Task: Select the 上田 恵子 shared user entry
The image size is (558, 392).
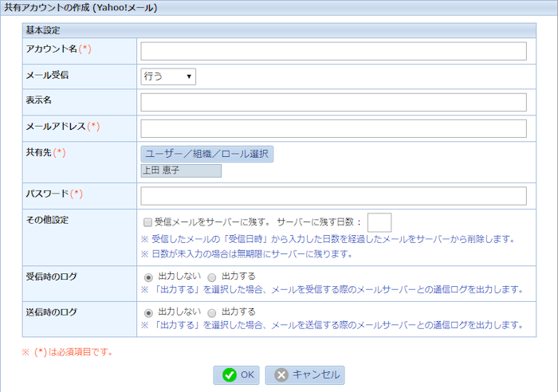Action: click(x=181, y=171)
